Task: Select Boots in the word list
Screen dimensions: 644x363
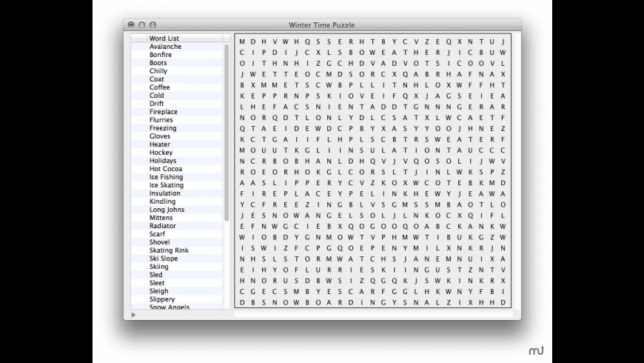Action: click(177, 63)
